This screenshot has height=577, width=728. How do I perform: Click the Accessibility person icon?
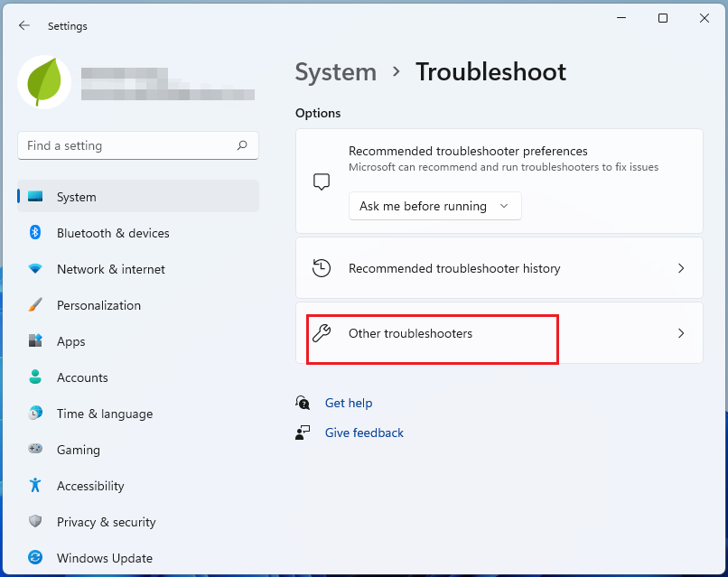point(36,486)
